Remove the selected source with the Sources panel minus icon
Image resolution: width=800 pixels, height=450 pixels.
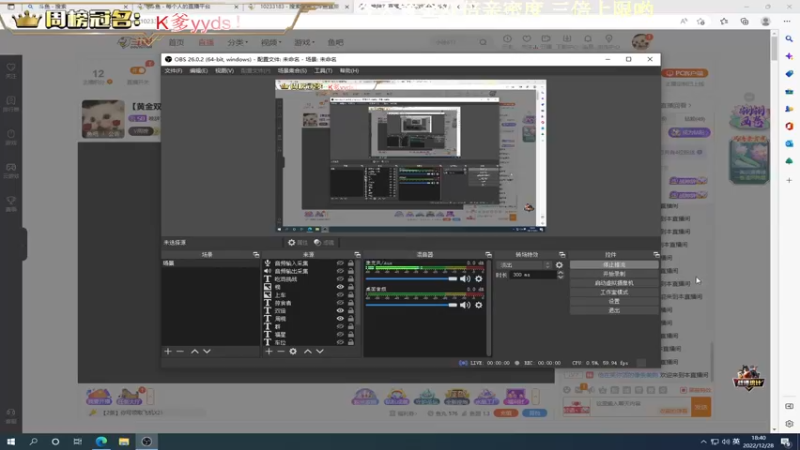281,352
